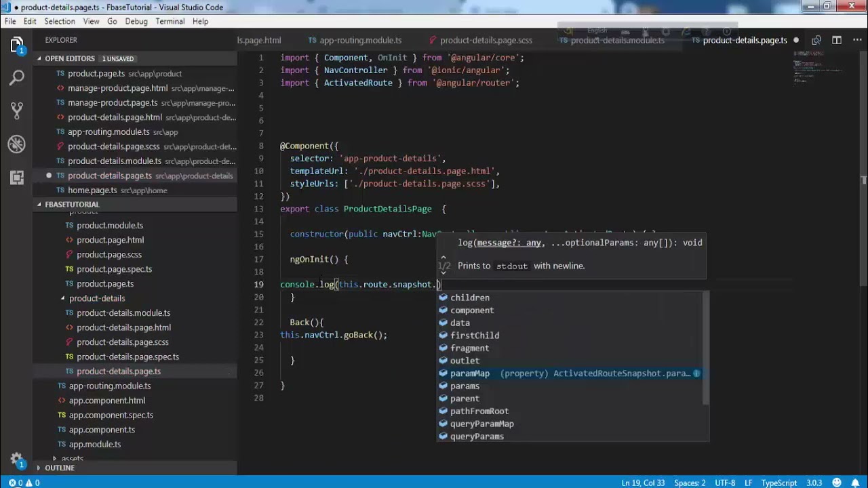Select the active product-details.page.ts tab
This screenshot has width=868, height=488.
click(x=745, y=41)
